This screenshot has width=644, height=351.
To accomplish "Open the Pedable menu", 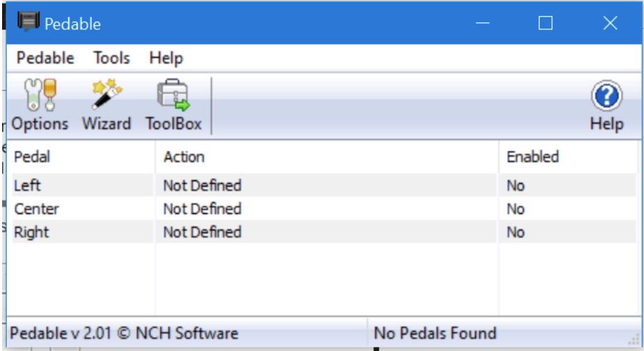I will click(x=45, y=58).
